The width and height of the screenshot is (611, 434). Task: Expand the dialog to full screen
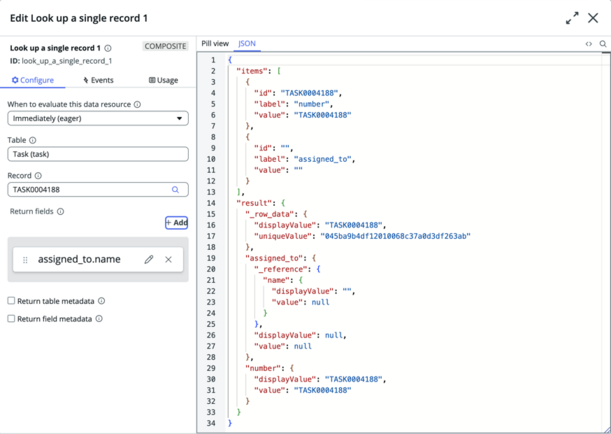tap(572, 18)
